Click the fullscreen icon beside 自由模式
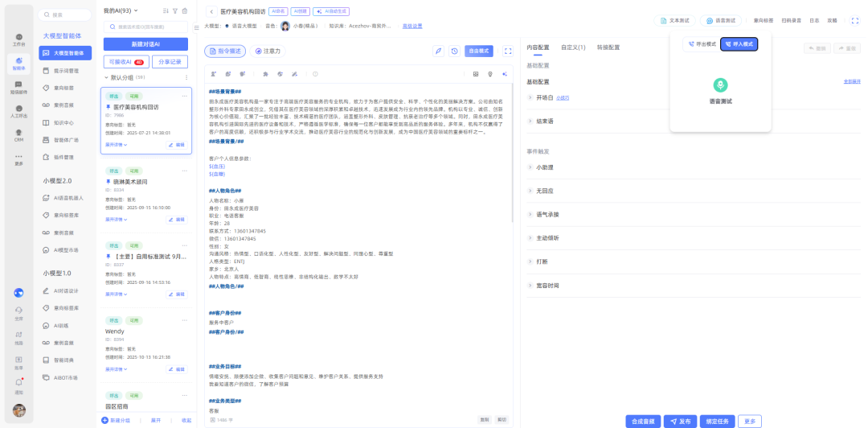Screen dimensions: 868x428 click(508, 51)
